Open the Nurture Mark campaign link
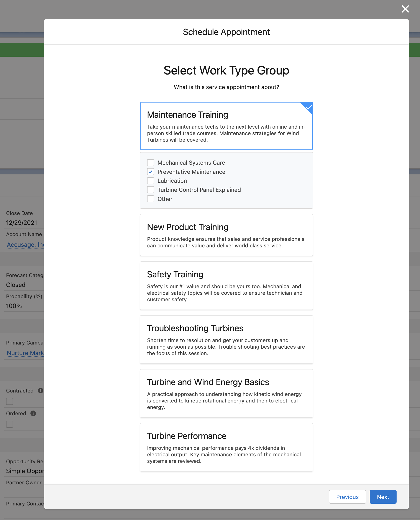This screenshot has width=420, height=520. click(x=25, y=353)
